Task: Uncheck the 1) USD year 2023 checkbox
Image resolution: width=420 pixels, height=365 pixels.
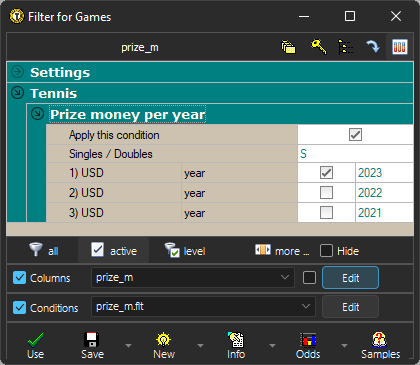Action: tap(326, 173)
